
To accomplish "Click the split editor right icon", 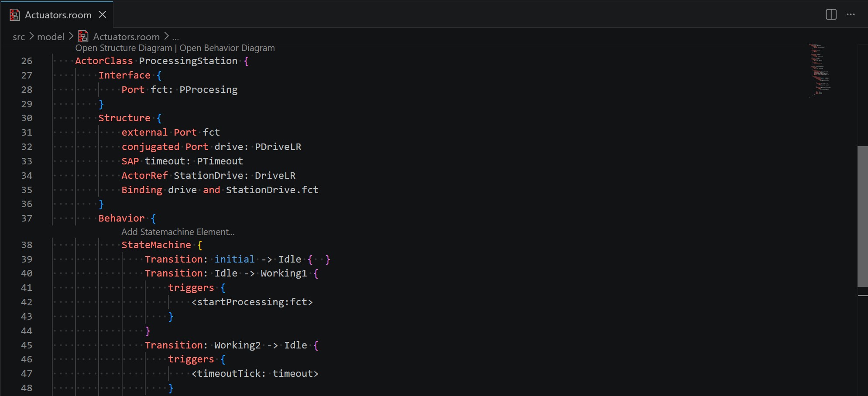I will (831, 14).
